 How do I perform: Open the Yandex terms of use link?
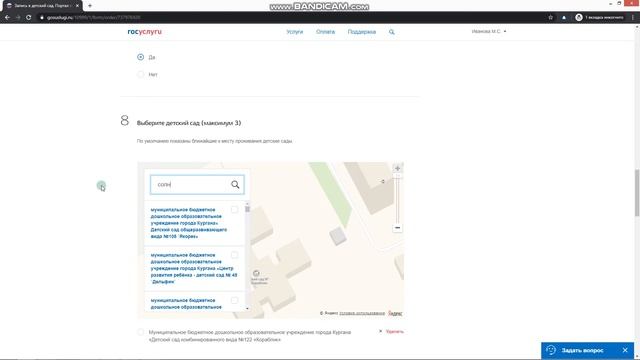[x=362, y=313]
